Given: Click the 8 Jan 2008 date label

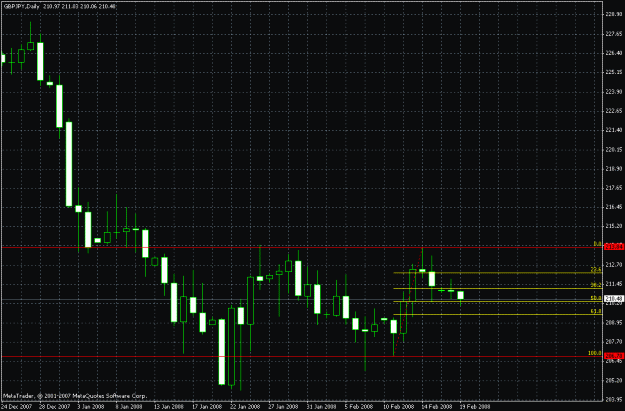Looking at the screenshot, I should (x=129, y=407).
